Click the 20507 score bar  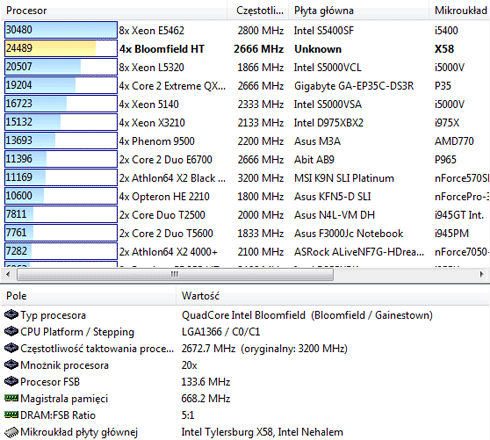(61, 67)
